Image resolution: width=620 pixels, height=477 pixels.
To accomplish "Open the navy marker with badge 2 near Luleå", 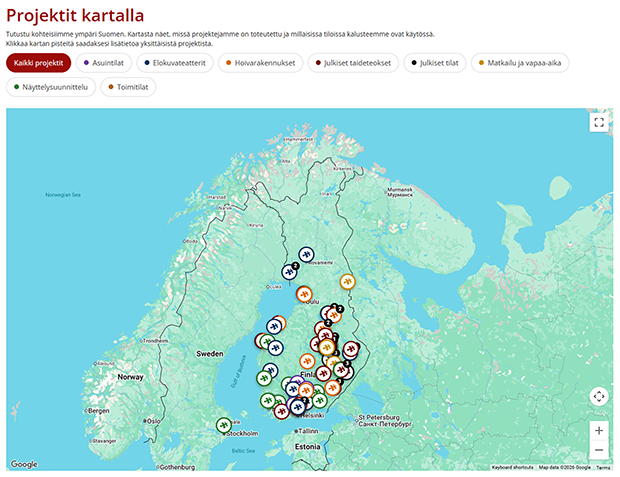I will (x=289, y=272).
